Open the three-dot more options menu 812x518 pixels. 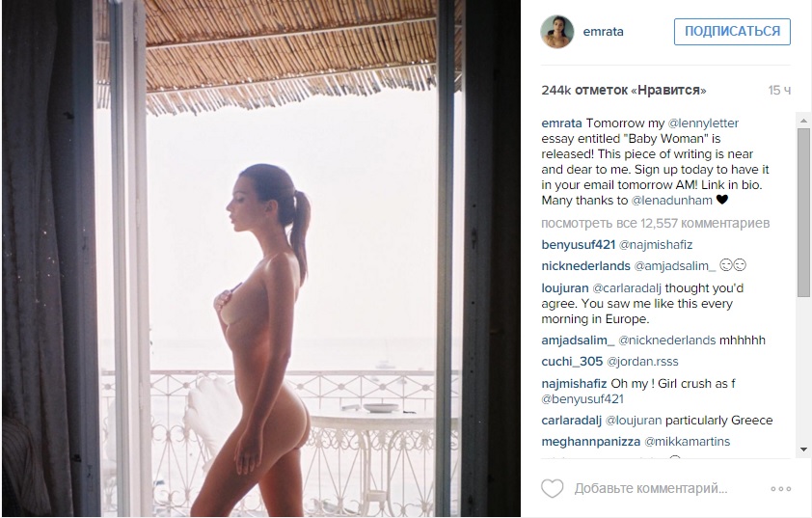[x=780, y=488]
